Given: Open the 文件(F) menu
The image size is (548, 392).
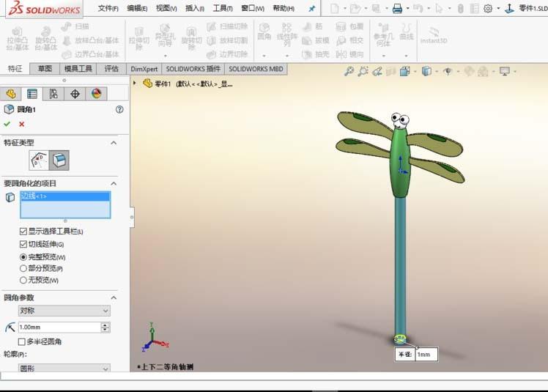Looking at the screenshot, I should tap(108, 8).
